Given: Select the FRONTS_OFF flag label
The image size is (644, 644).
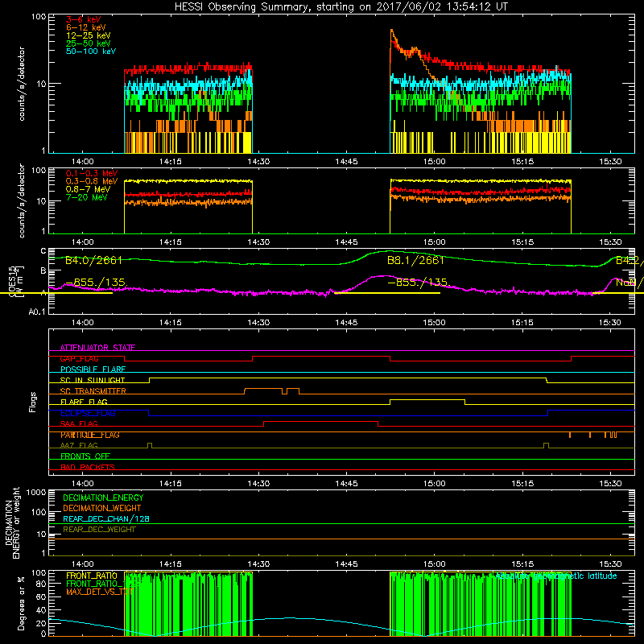Looking at the screenshot, I should tap(85, 456).
